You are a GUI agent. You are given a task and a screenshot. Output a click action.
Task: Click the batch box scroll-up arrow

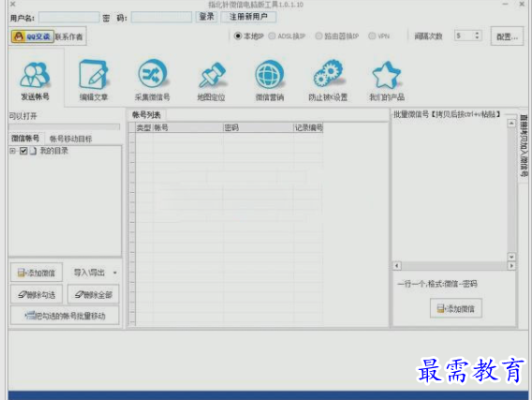pos(511,123)
